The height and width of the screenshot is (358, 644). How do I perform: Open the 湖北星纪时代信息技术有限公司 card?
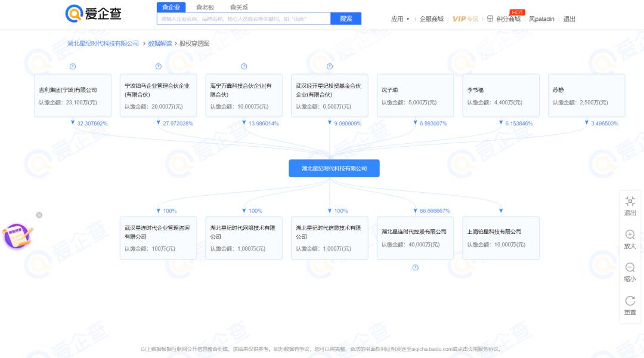[x=329, y=238]
